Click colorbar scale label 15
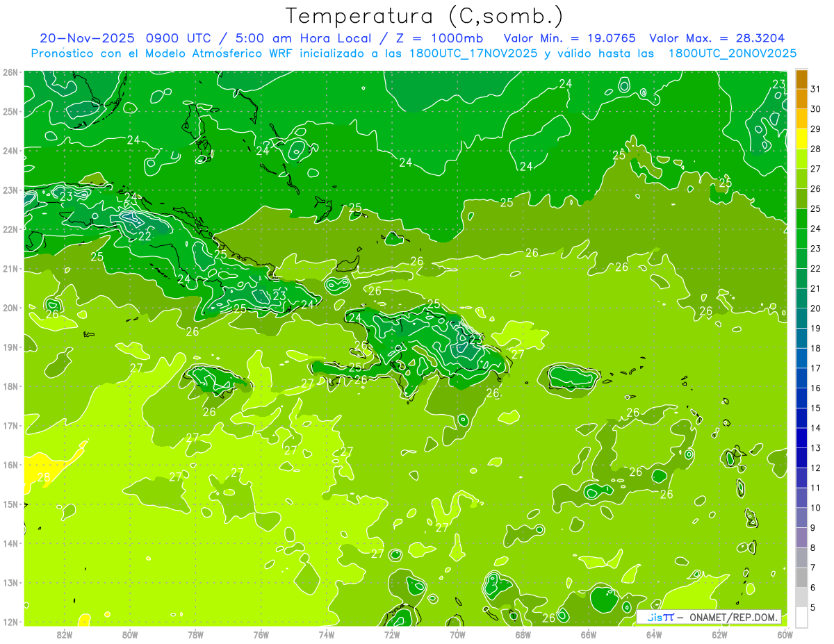This screenshot has width=834, height=644. tap(816, 408)
